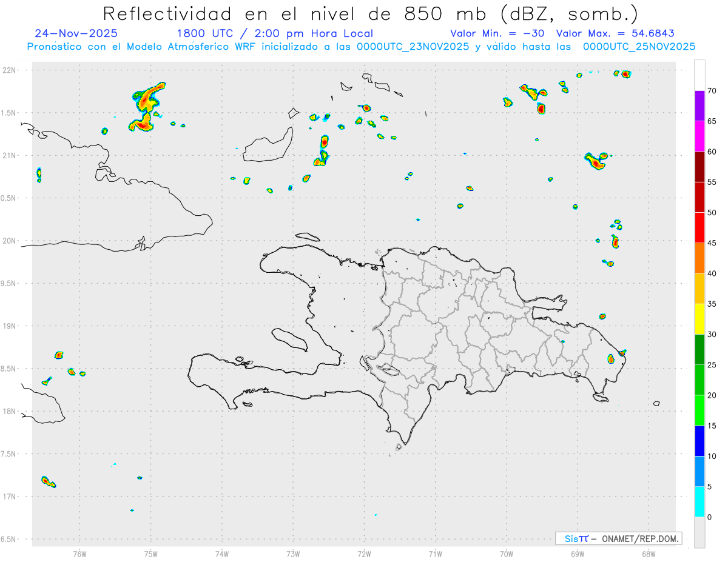This screenshot has width=728, height=562.
Task: Click the colorbar value label '25'
Action: point(712,365)
